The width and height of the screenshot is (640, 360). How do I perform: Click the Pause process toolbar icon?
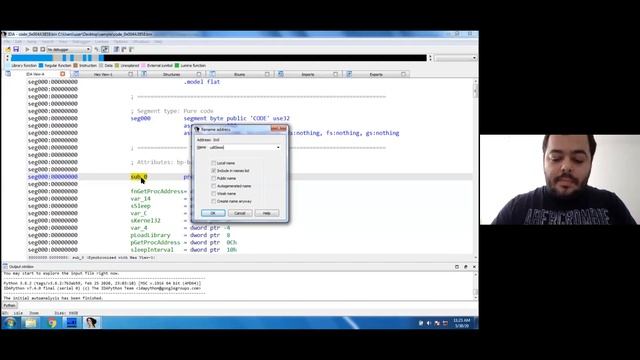coord(35,49)
